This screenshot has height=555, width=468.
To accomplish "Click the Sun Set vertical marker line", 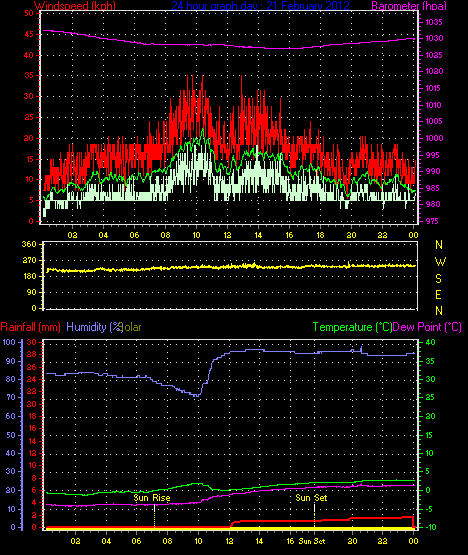I will click(x=314, y=516).
